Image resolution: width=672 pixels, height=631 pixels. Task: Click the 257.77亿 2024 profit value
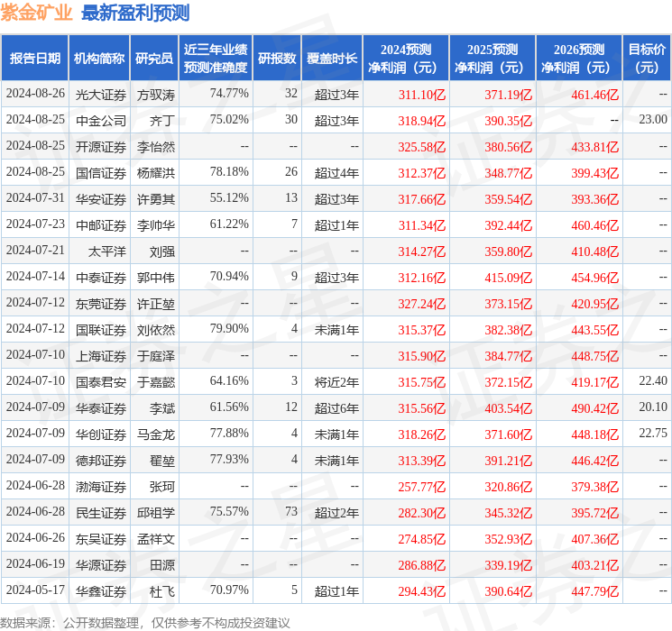click(422, 486)
